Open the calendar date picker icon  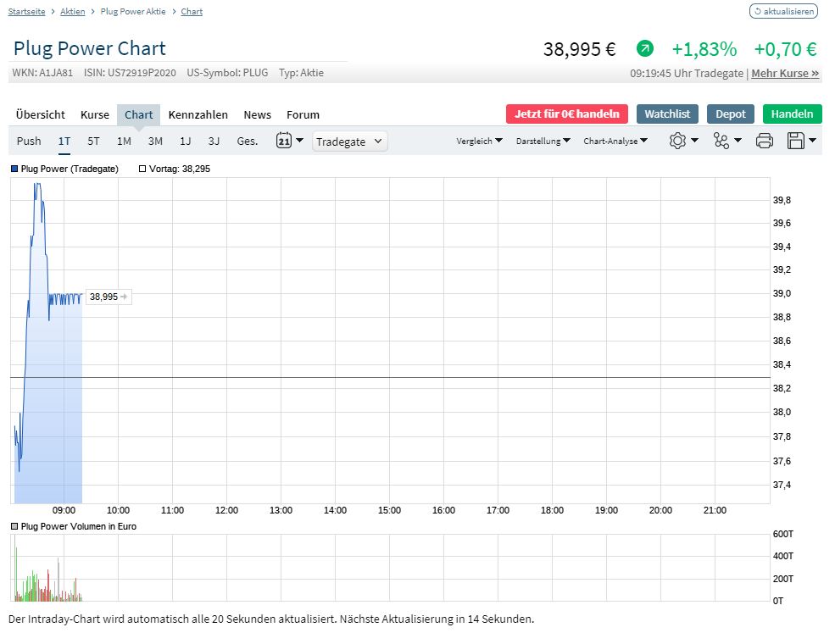coord(284,142)
